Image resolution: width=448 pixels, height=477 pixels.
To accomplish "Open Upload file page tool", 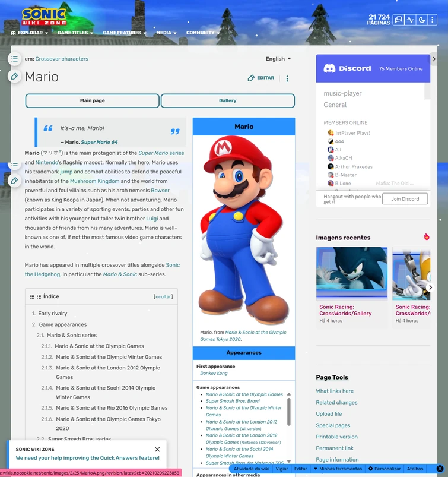I will tap(329, 413).
